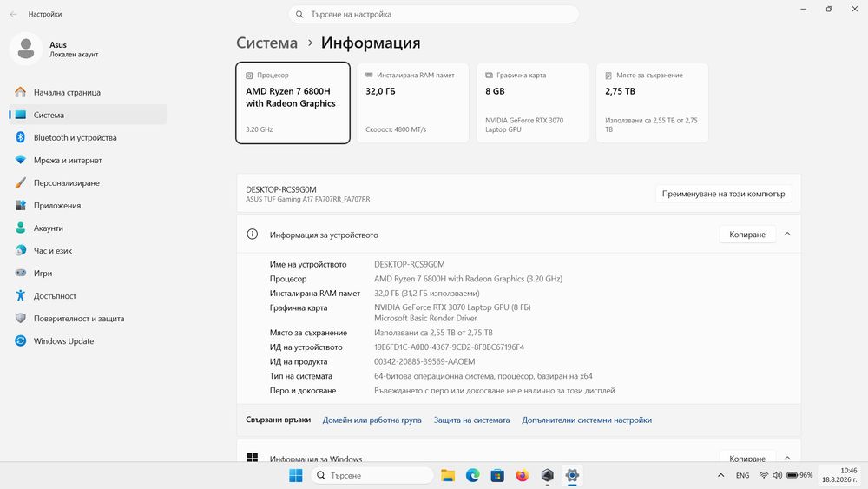Open Bluetooth и устройства settings
Image resolution: width=868 pixels, height=489 pixels.
coord(88,138)
